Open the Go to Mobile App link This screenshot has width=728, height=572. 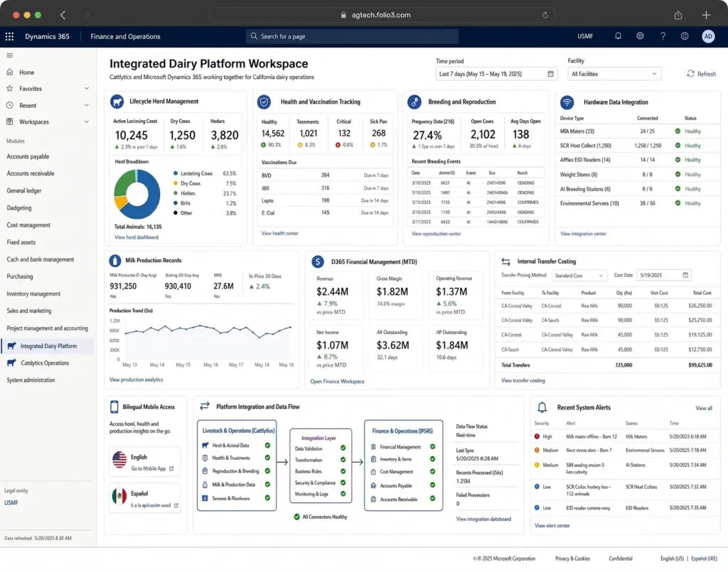point(152,468)
